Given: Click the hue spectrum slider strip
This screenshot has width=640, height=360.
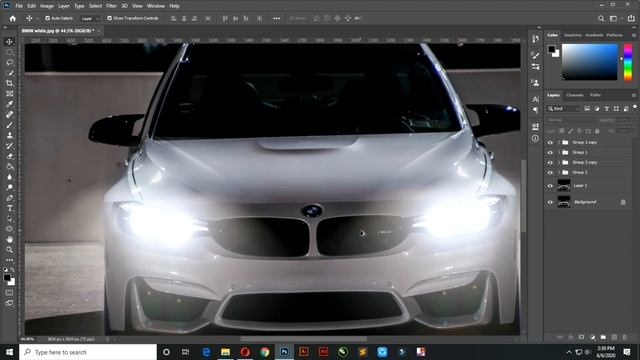Looking at the screenshot, I should [x=628, y=62].
